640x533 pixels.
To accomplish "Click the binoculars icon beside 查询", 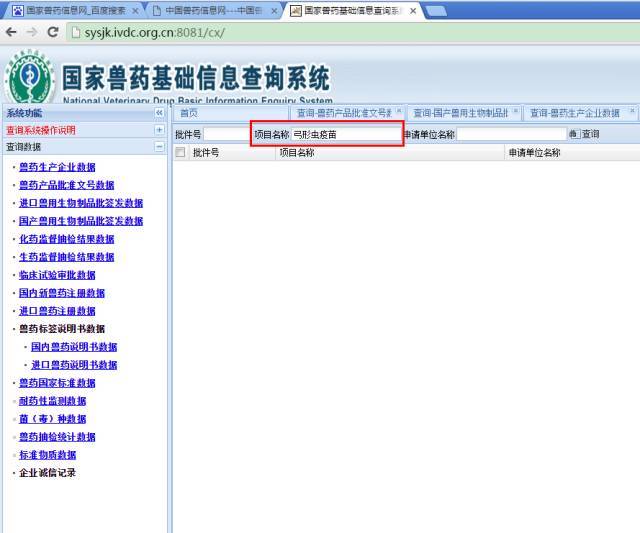I will click(x=573, y=134).
